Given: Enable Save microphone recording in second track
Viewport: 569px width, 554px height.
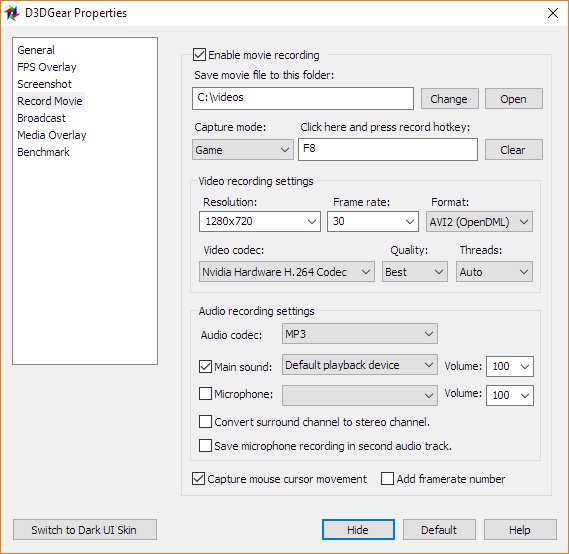Looking at the screenshot, I should [x=205, y=446].
